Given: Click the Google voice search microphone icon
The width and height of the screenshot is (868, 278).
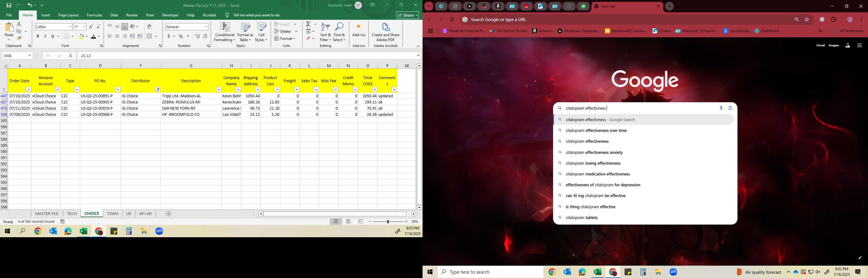Looking at the screenshot, I should click(721, 108).
